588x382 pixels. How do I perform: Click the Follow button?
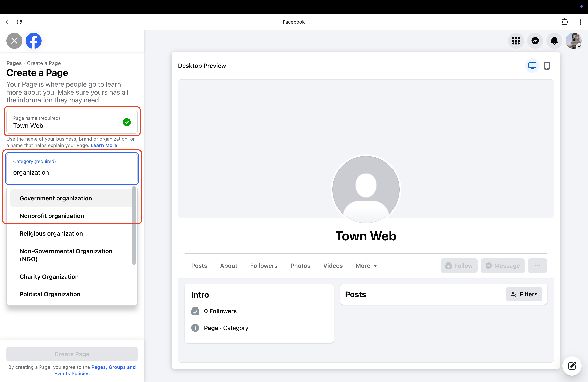(459, 266)
